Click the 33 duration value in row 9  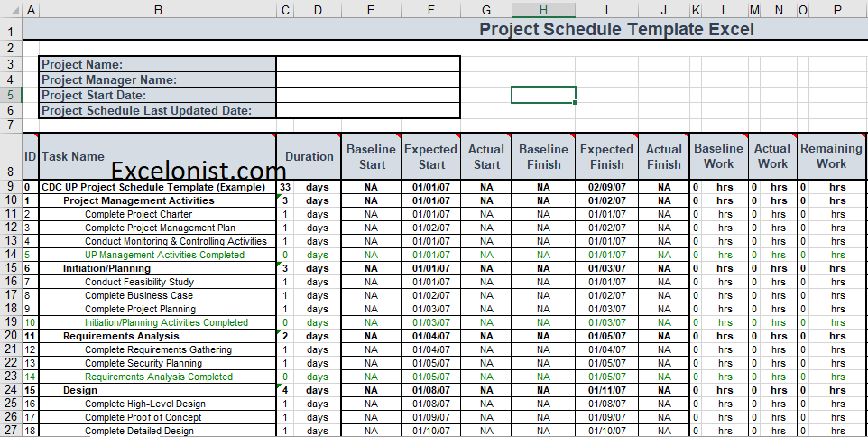[x=285, y=187]
